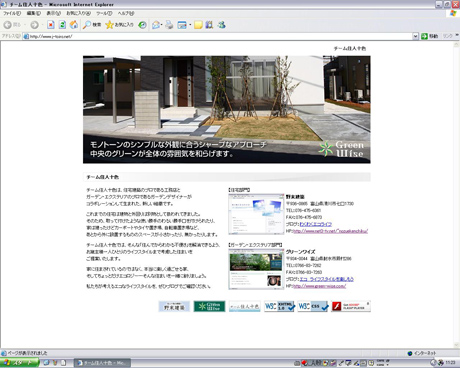The image size is (460, 368).
Task: Click the Get Adobe Flash Player badge
Action: 351,306
